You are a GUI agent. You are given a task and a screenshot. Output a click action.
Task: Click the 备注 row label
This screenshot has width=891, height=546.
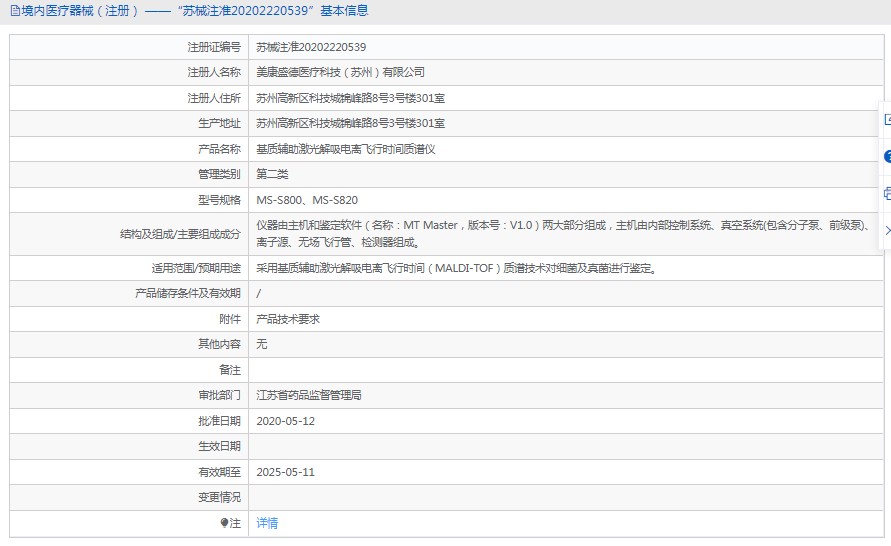[x=230, y=370]
